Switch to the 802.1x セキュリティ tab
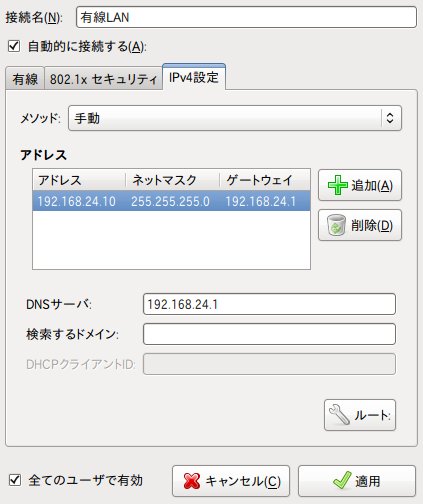 pyautogui.click(x=103, y=79)
